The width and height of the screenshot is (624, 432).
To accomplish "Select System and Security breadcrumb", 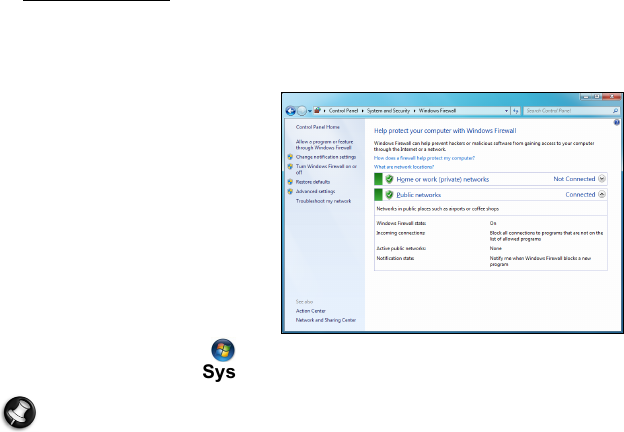I will tap(388, 111).
